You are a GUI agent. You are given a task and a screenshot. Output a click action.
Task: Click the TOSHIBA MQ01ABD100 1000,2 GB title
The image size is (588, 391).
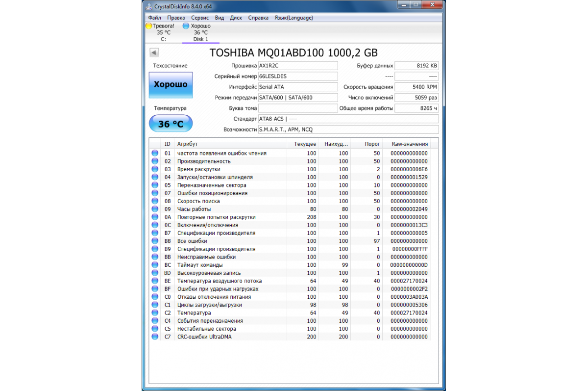tap(294, 53)
